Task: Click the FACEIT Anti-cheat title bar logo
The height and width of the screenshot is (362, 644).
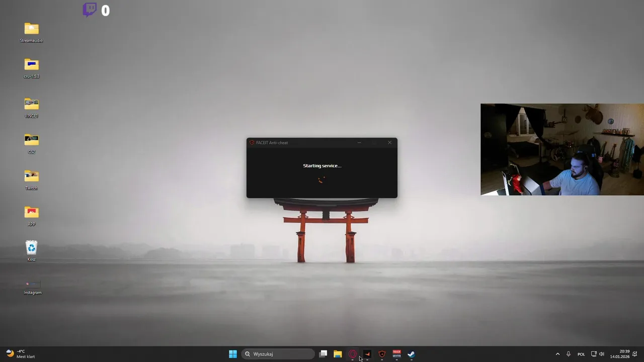Action: point(252,143)
